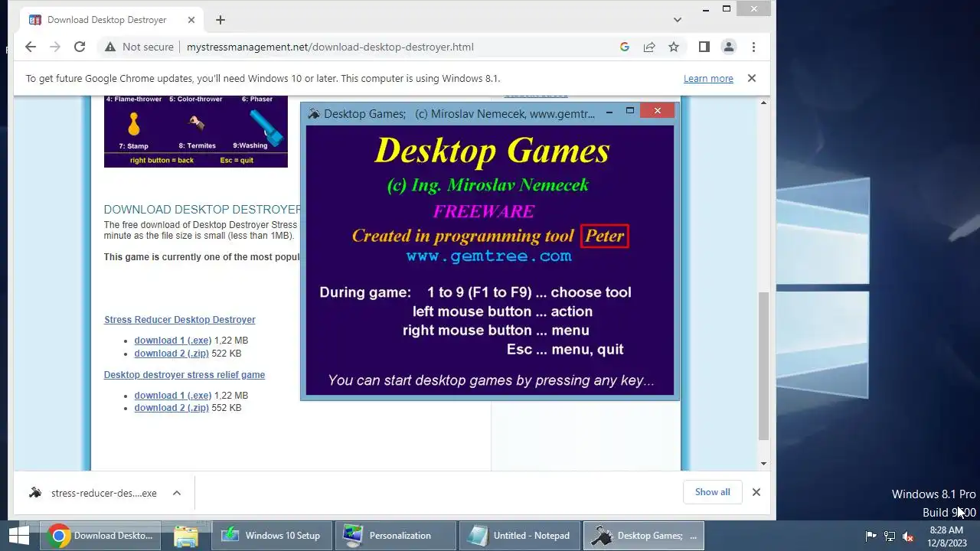This screenshot has width=980, height=551.
Task: Open Action Center flag tray icon
Action: pos(871,536)
